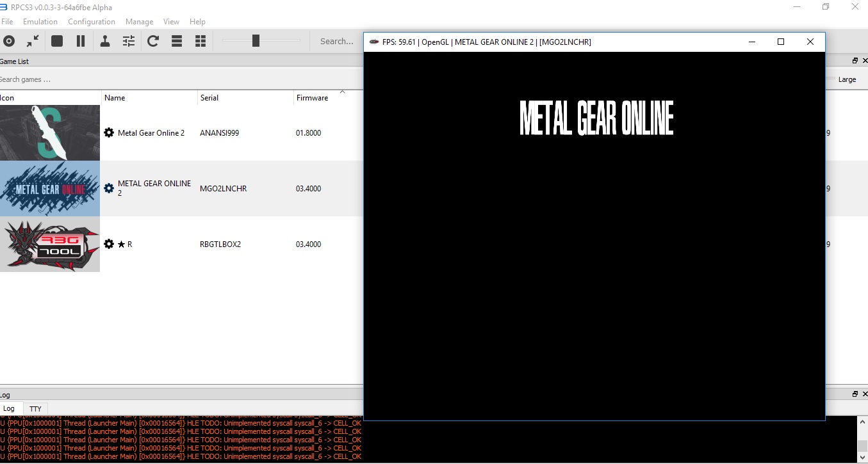The height and width of the screenshot is (464, 868).
Task: Click the serial RBGTLBOX2 cell
Action: (x=220, y=244)
